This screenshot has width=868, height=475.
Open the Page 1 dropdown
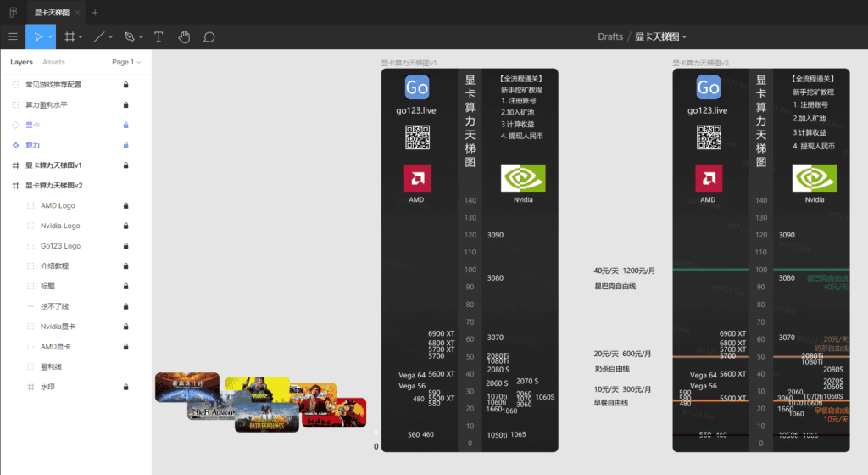pyautogui.click(x=126, y=62)
